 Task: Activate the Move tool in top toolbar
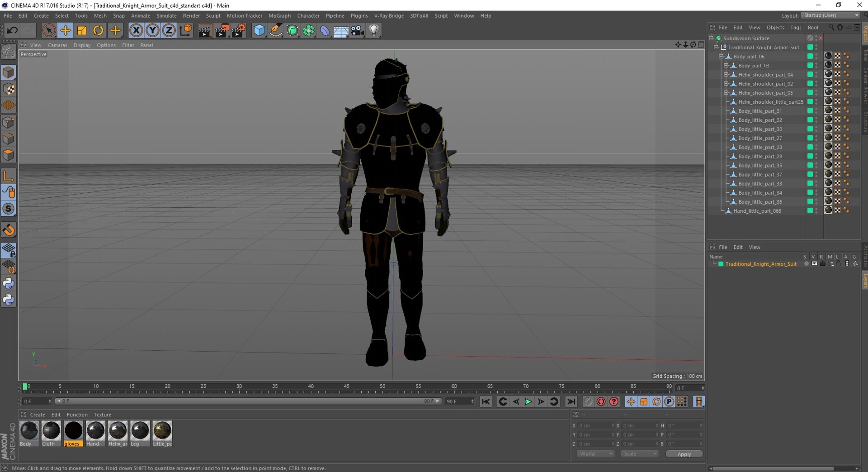point(65,30)
